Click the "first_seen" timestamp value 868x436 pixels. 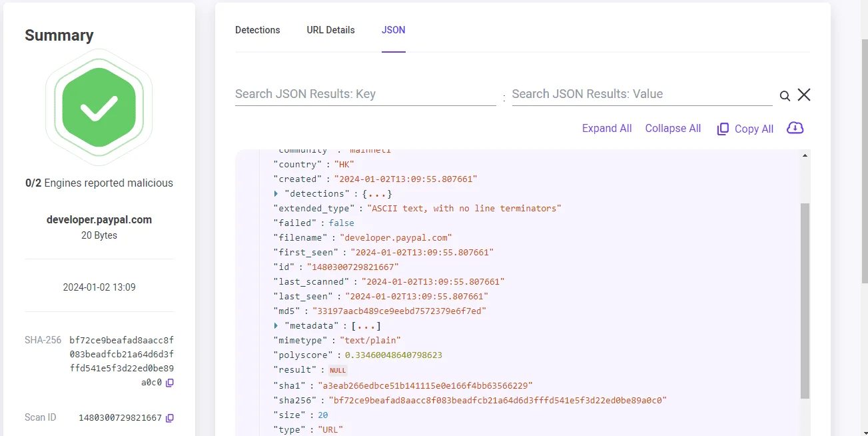coord(422,253)
